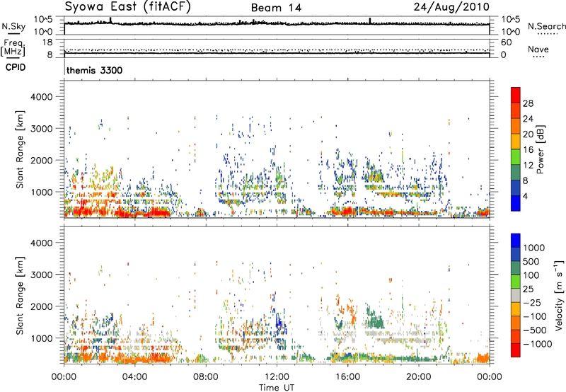This screenshot has height=392, width=566.
Task: Click the '12:00' time tick label
Action: click(x=277, y=377)
